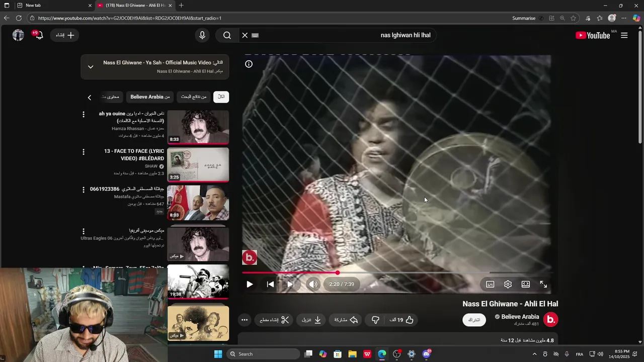
Task: Open the Believe Arabia channel name link
Action: pyautogui.click(x=520, y=317)
